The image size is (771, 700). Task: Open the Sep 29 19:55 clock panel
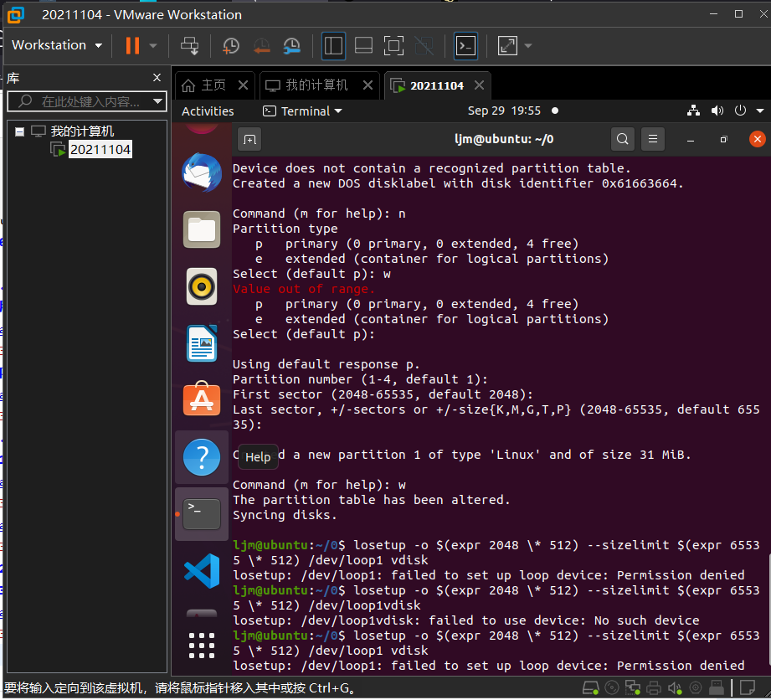coord(504,111)
